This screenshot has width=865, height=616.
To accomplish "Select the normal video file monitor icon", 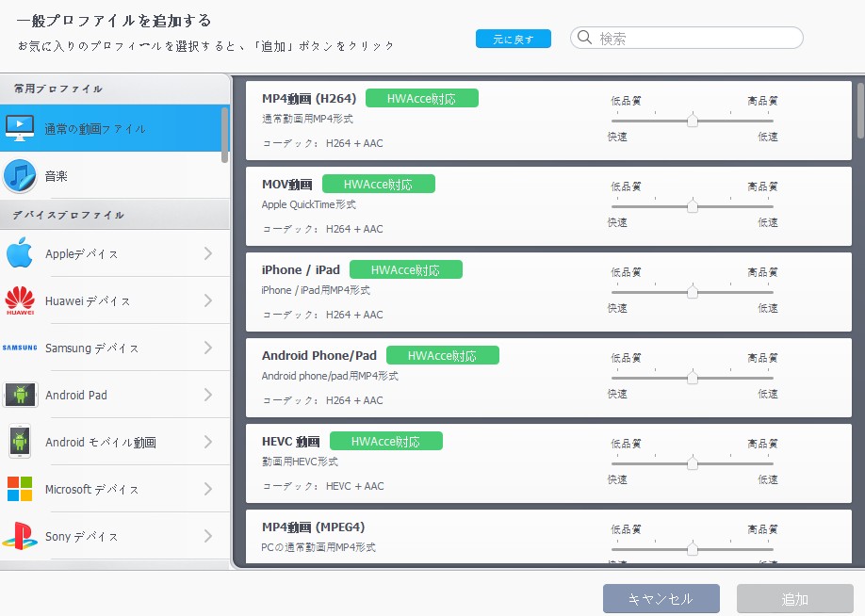I will [20, 128].
